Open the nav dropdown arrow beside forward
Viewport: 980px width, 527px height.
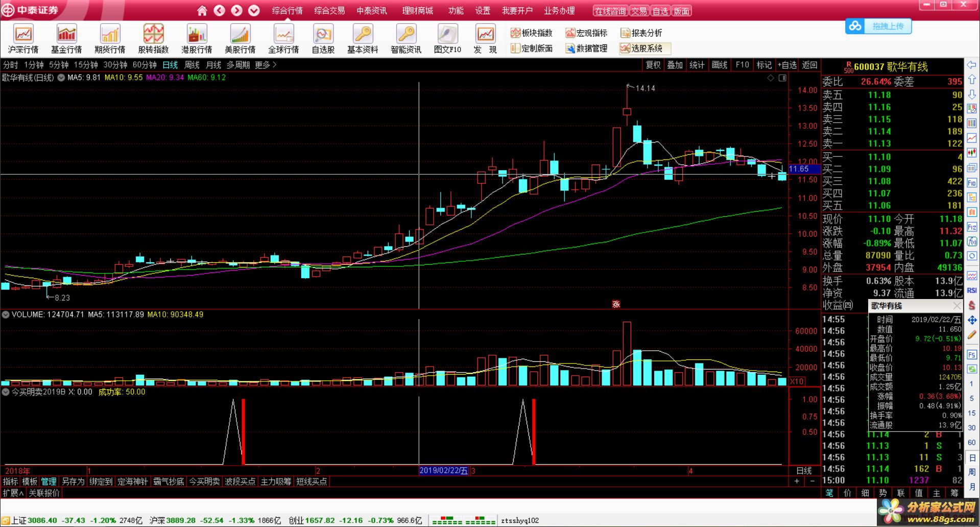click(254, 10)
